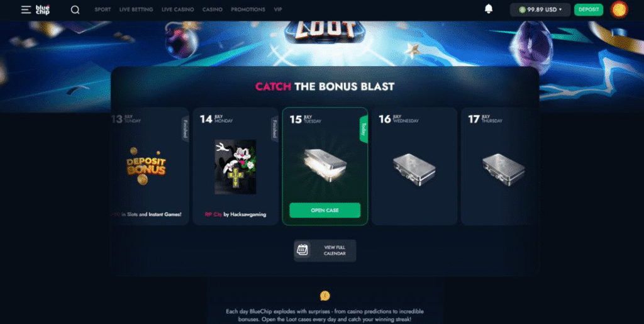Click the calendar icon beside View Full Calendar
Screen dimensions: 644x324
[x=303, y=250]
